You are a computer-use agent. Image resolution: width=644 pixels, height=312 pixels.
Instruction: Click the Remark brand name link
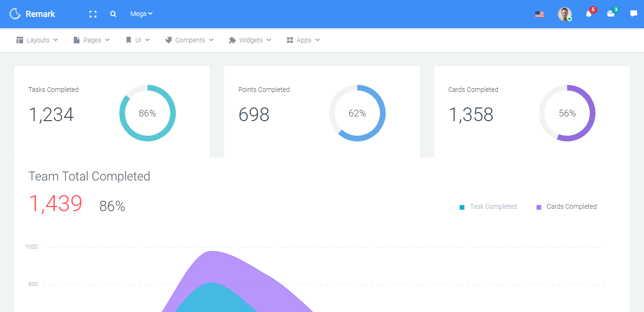[41, 14]
